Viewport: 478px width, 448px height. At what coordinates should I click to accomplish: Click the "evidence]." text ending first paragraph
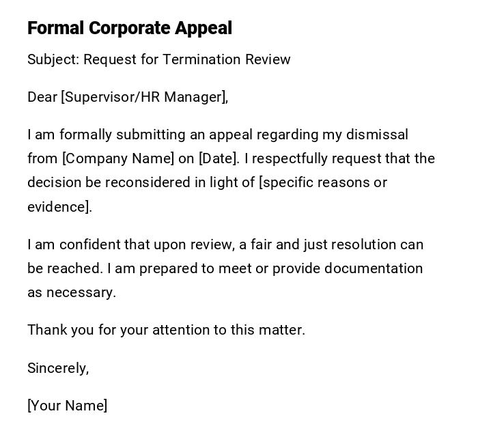[x=59, y=207]
